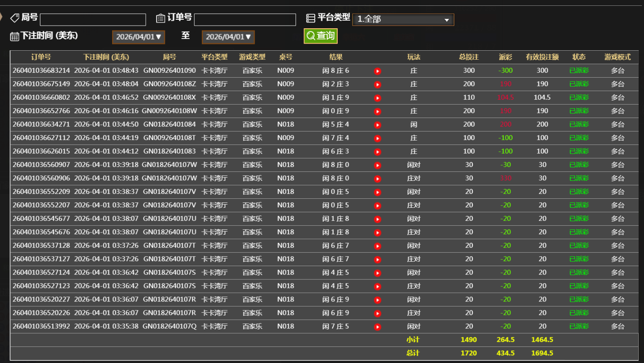Play replay for order 260401036675149
Screen dimensions: 644x363
pos(378,84)
